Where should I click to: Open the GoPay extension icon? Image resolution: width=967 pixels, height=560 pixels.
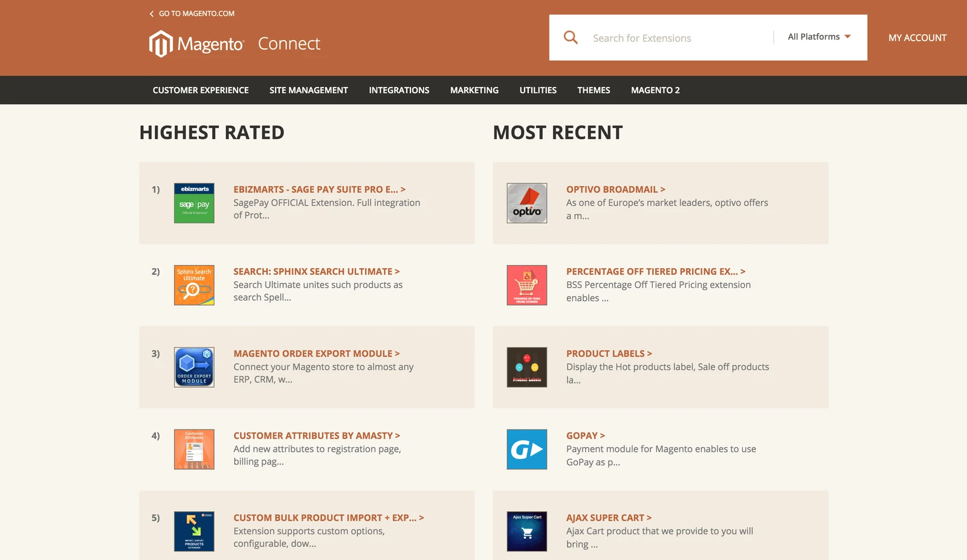click(x=527, y=449)
